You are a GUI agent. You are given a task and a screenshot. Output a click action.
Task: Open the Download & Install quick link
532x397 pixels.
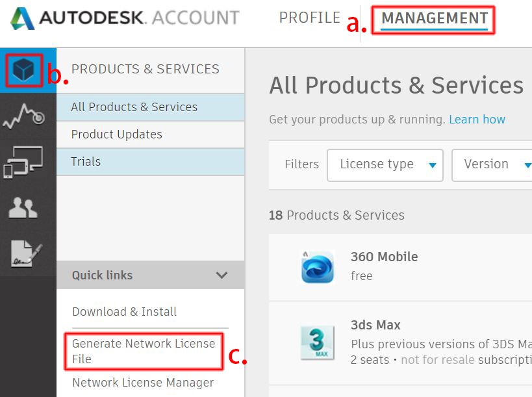(x=125, y=312)
